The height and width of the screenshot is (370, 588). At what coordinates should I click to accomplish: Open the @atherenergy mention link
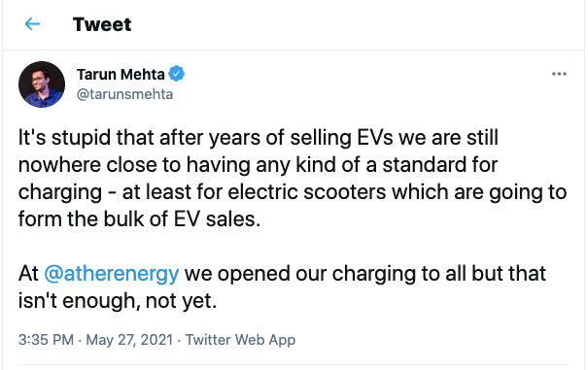point(112,273)
